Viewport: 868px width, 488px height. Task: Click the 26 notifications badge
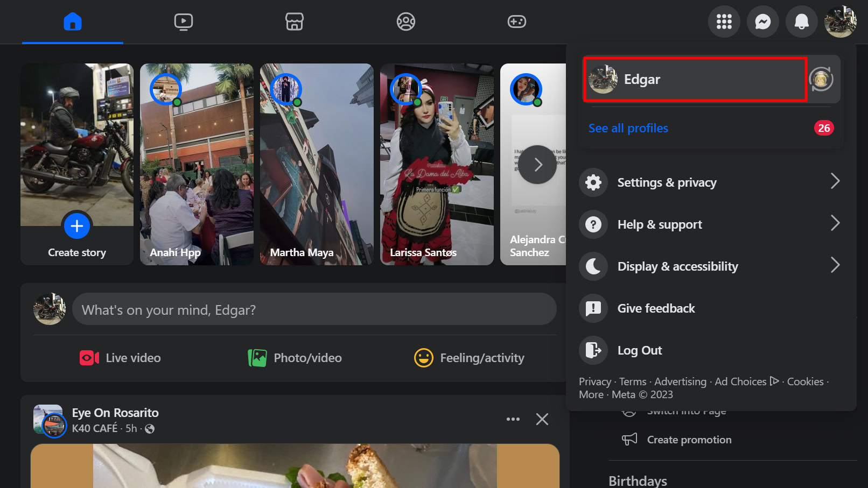tap(824, 128)
